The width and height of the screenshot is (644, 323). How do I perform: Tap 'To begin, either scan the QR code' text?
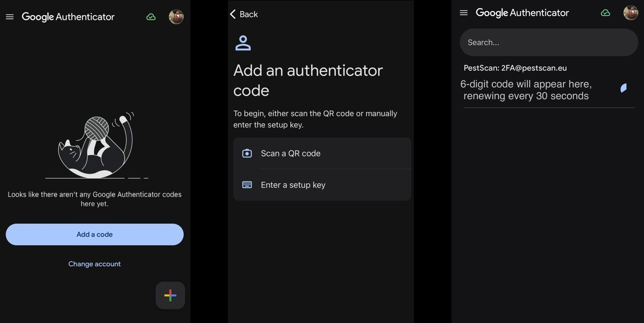pyautogui.click(x=315, y=119)
